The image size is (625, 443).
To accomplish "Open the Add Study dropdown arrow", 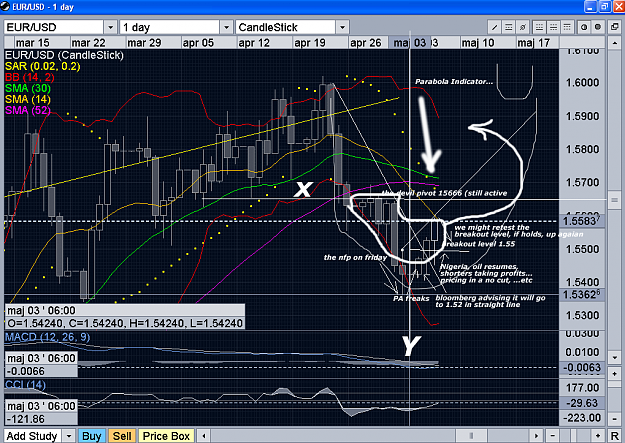I will coord(69,436).
